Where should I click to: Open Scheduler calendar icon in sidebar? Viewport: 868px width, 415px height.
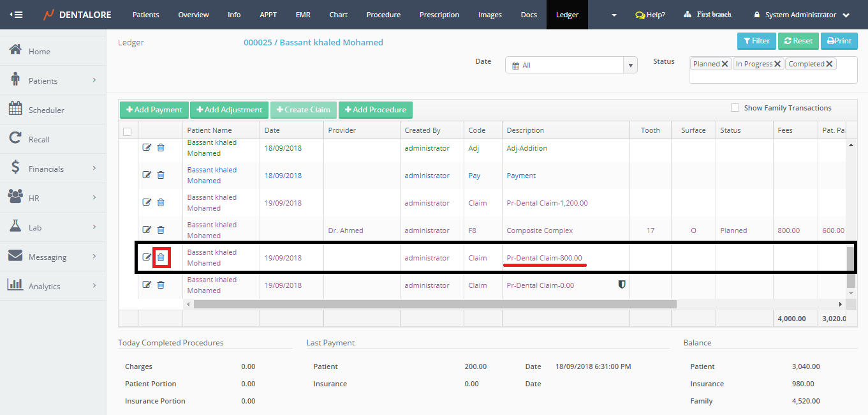[16, 109]
